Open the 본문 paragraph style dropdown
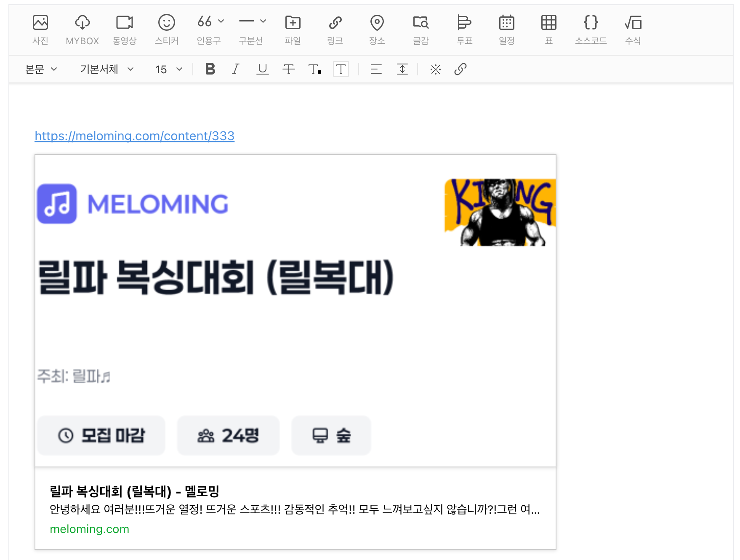This screenshot has height=560, width=740. click(x=41, y=69)
